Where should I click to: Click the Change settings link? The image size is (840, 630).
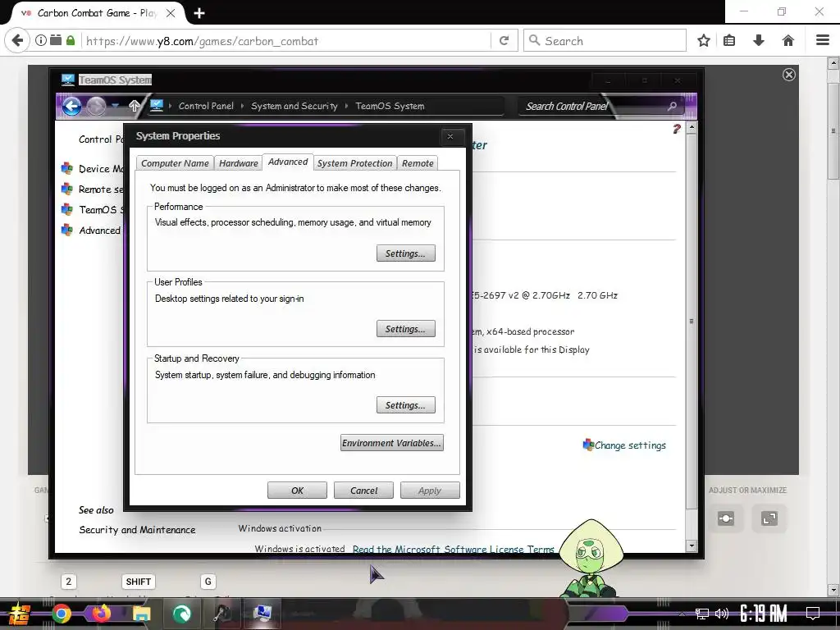pyautogui.click(x=630, y=445)
